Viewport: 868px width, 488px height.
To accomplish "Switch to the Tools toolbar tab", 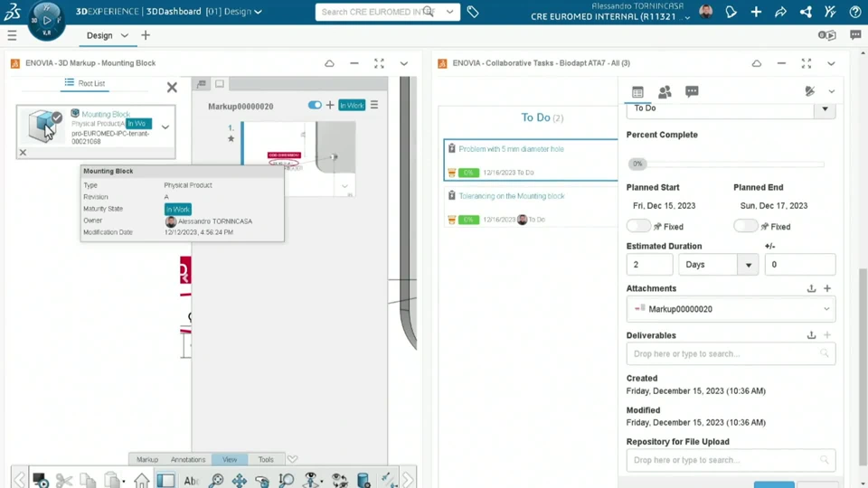I will click(266, 459).
